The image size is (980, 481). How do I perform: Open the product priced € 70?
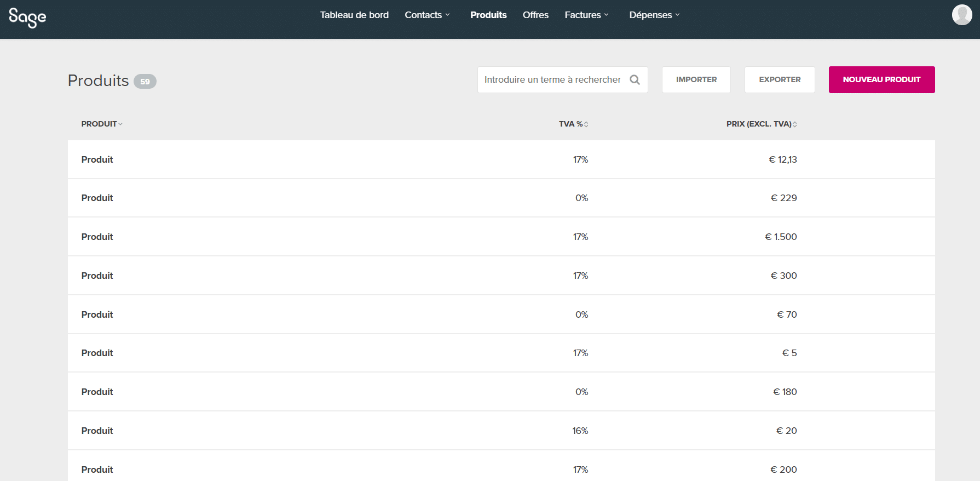501,314
